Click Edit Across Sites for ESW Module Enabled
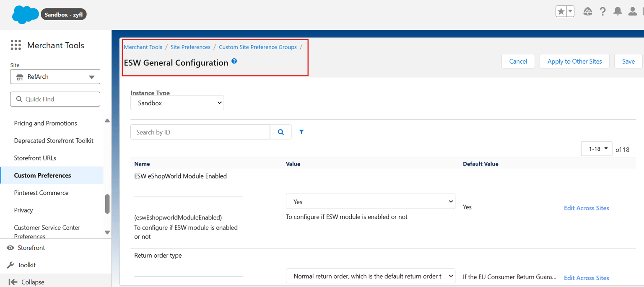This screenshot has width=644, height=287. [586, 208]
